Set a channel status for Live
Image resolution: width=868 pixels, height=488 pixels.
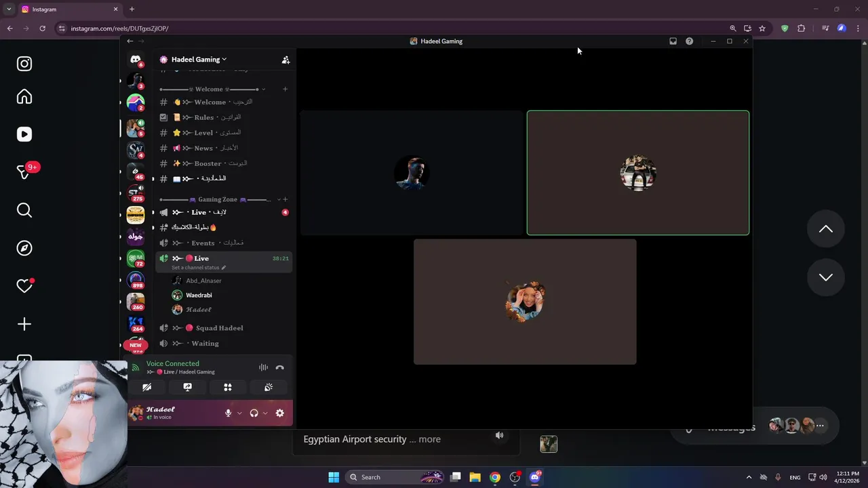pyautogui.click(x=199, y=268)
